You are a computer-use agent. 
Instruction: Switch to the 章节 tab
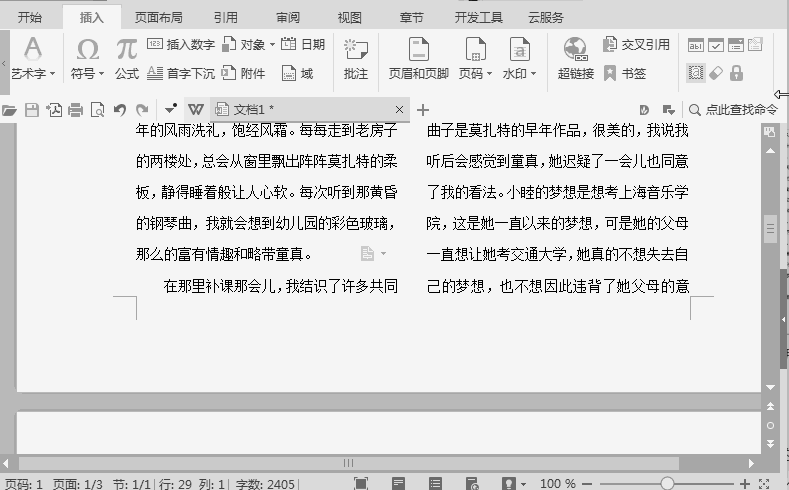tap(412, 18)
